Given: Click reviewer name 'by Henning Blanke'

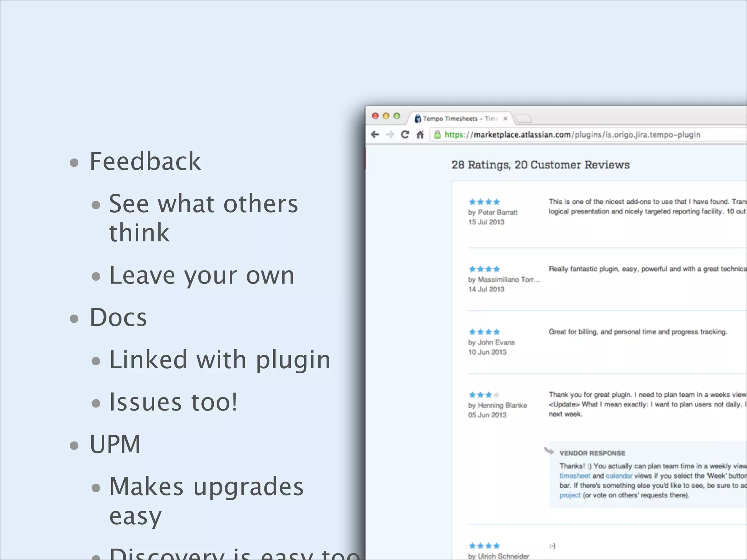Looking at the screenshot, I should point(498,405).
